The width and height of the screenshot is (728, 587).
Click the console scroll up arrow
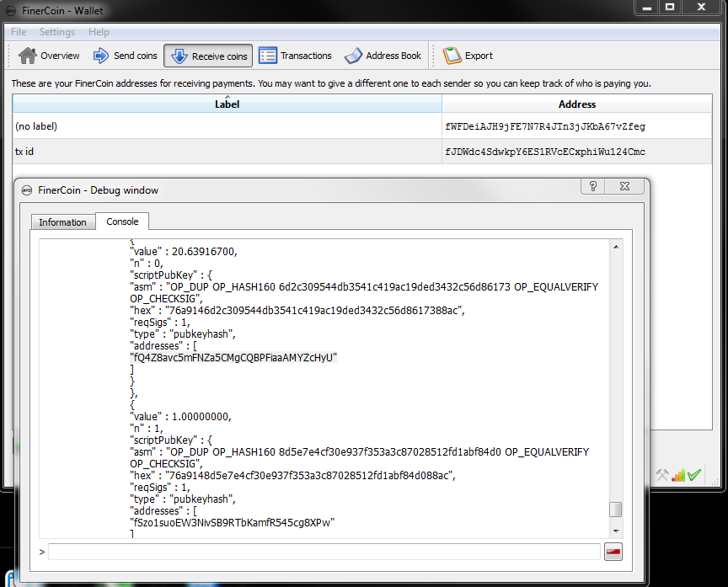tap(616, 247)
